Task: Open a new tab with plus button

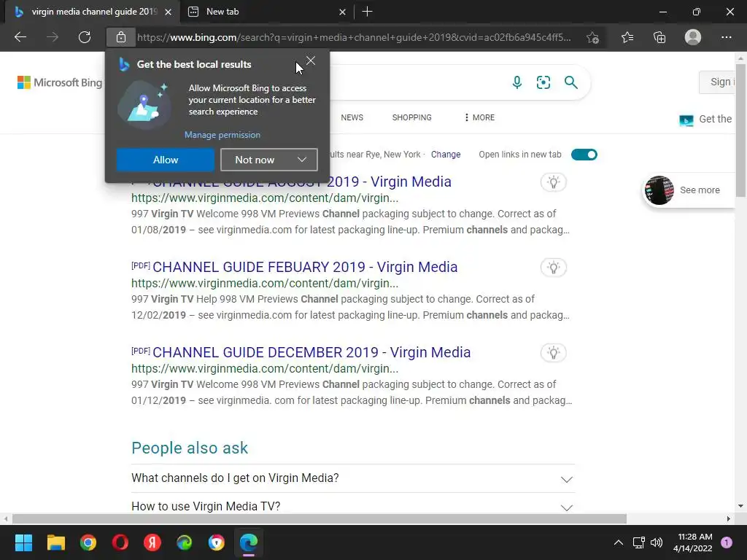Action: [368, 12]
